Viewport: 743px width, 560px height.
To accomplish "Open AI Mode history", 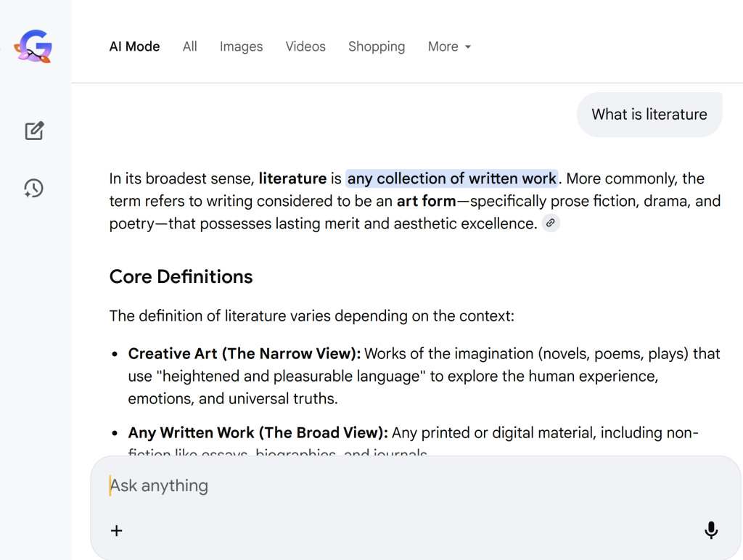I will (34, 189).
